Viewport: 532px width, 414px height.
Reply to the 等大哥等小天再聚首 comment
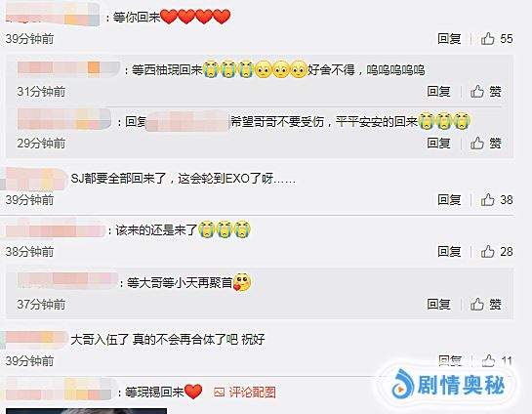[x=438, y=304]
